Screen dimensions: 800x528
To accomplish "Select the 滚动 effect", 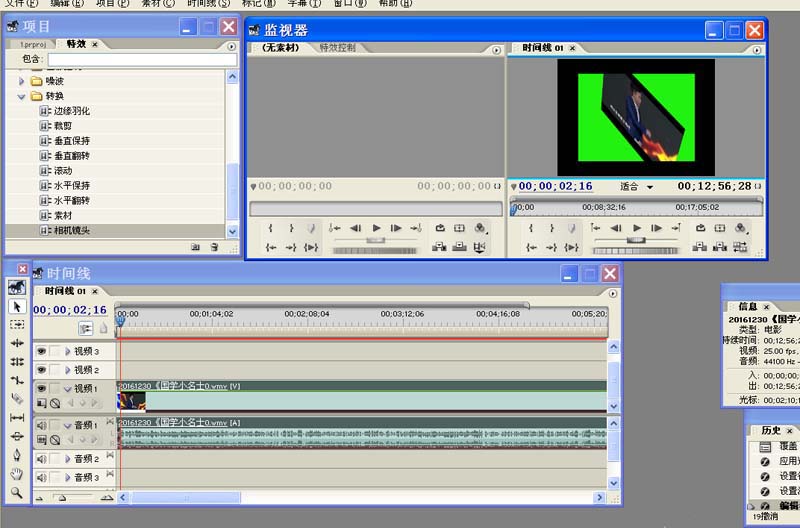I will click(x=63, y=170).
